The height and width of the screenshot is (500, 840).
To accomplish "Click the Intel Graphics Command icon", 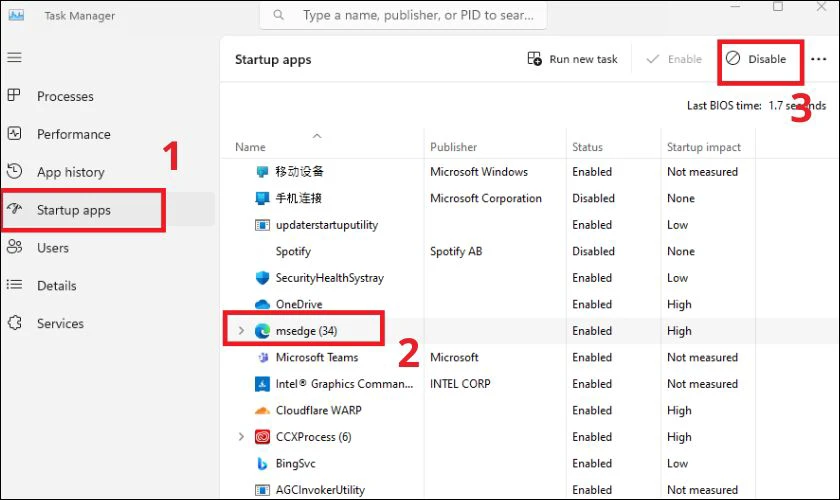I will [x=262, y=384].
